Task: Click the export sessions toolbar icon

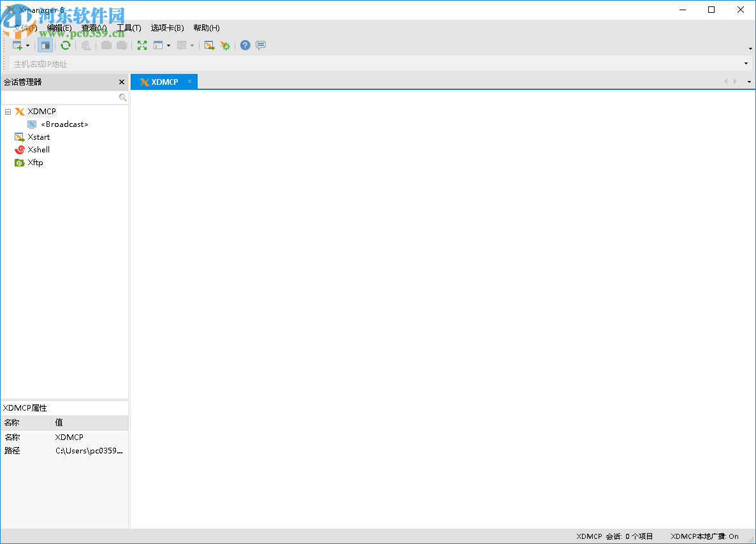Action: pos(209,45)
